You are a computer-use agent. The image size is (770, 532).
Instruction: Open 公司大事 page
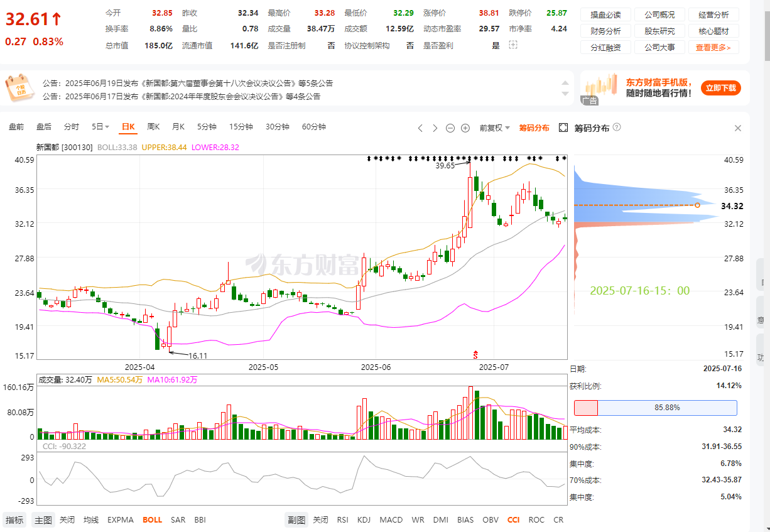[x=659, y=47]
